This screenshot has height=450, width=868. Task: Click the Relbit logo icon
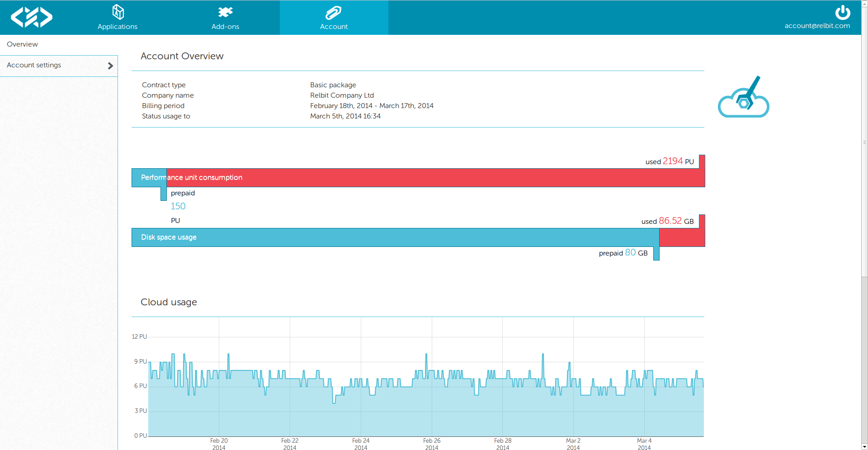point(32,17)
